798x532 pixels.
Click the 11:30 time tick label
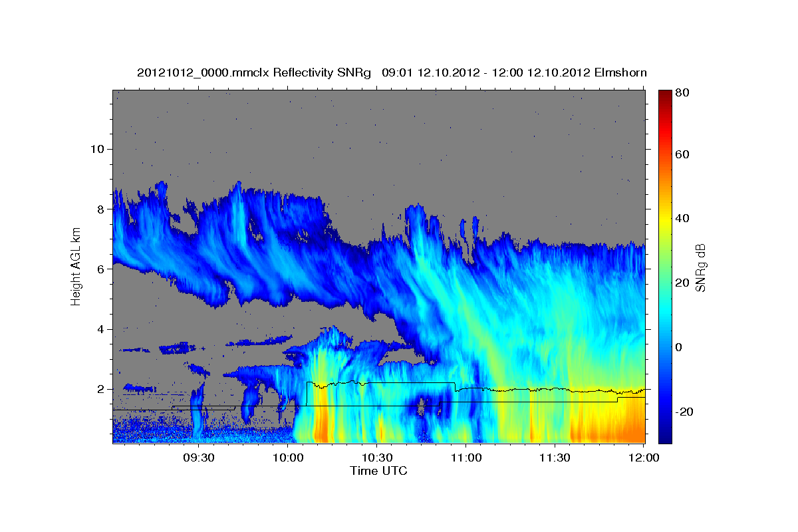(x=555, y=458)
